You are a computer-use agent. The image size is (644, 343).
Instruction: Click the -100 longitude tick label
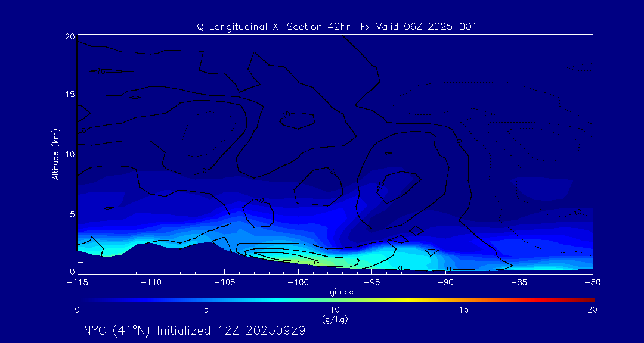coord(298,283)
